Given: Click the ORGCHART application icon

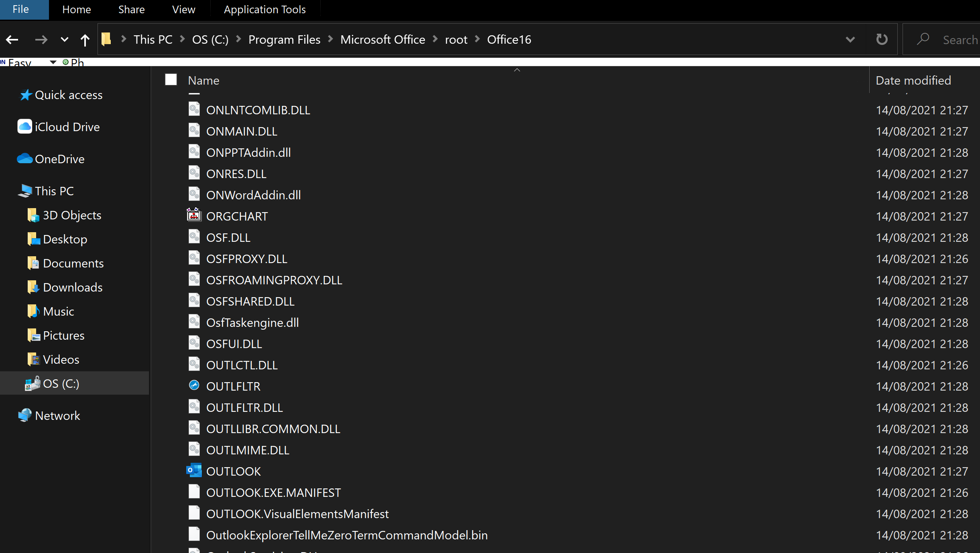Looking at the screenshot, I should click(194, 215).
